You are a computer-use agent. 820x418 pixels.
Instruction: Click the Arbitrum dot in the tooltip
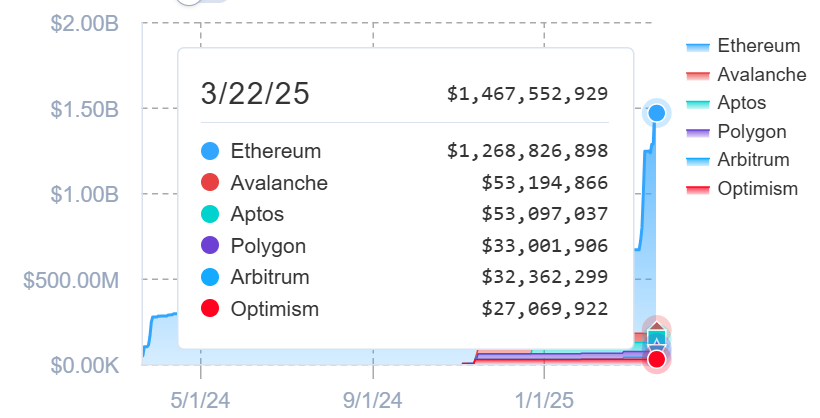coord(210,277)
